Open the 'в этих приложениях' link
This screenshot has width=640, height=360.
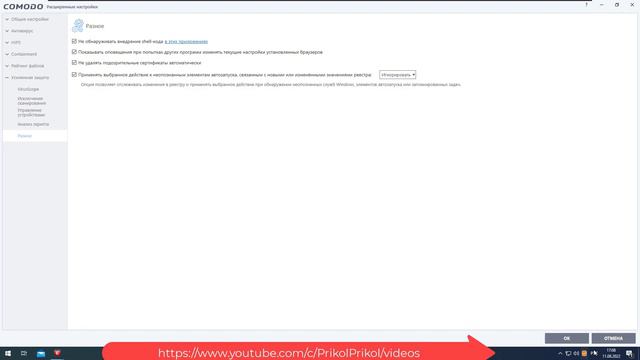click(x=186, y=42)
